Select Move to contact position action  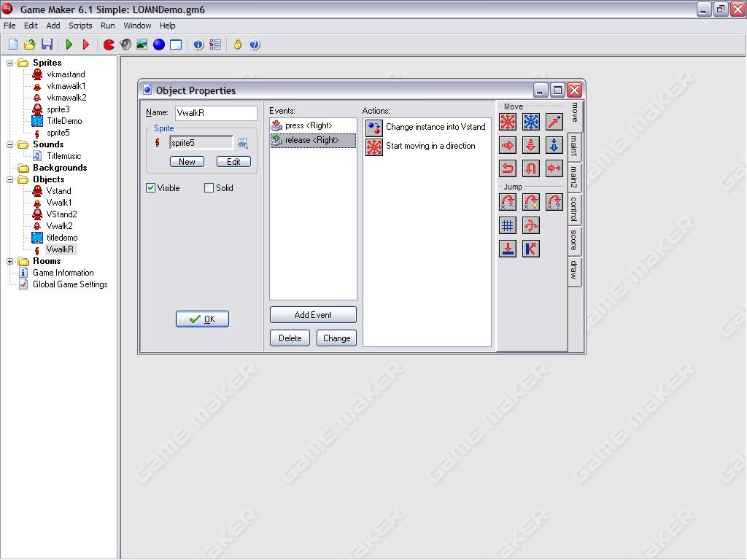pyautogui.click(x=508, y=249)
